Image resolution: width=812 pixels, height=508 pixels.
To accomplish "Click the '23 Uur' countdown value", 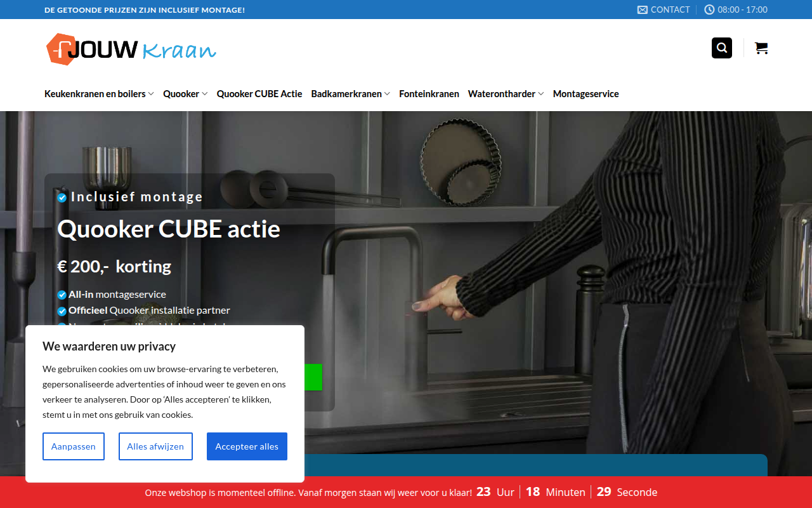I will tap(495, 492).
